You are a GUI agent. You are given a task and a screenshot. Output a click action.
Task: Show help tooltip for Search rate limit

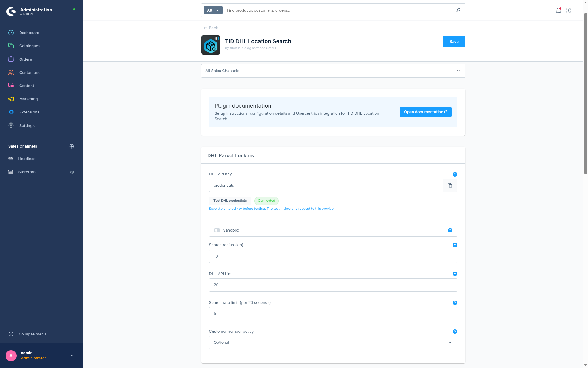point(455,303)
